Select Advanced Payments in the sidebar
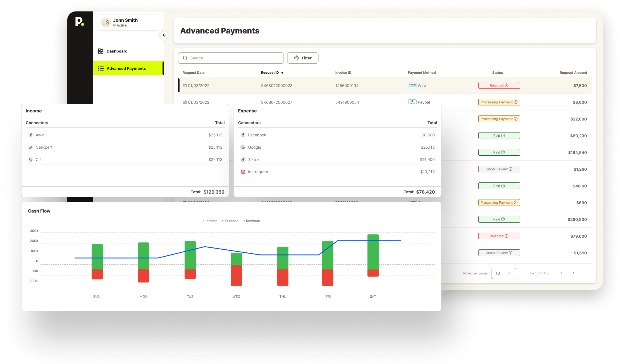 coord(126,68)
